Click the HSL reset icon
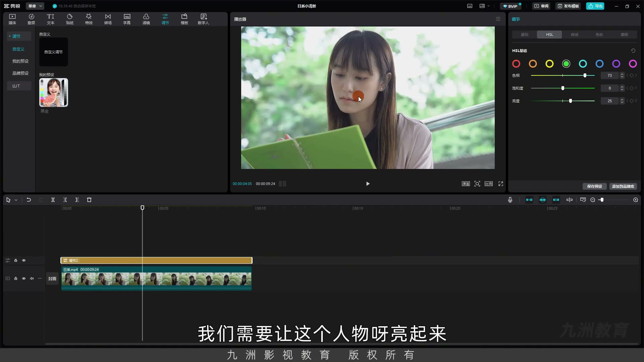 pyautogui.click(x=633, y=51)
